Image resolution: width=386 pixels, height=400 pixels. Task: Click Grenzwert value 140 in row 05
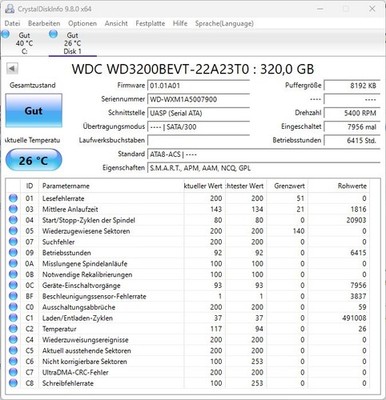(298, 231)
